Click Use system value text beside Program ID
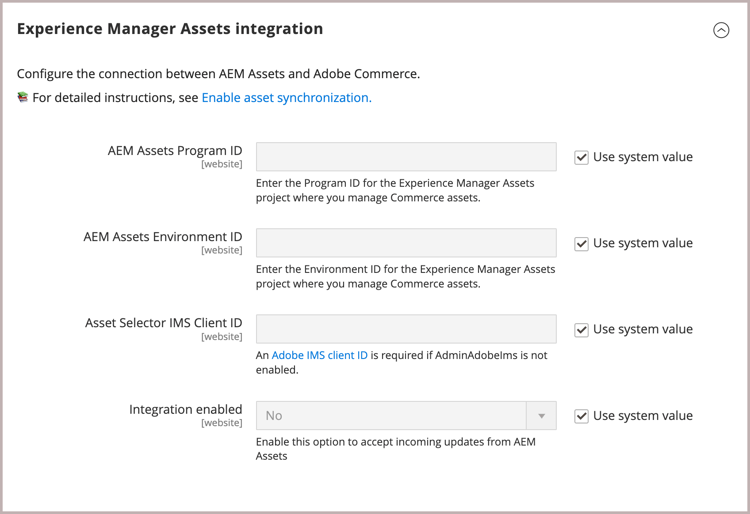Viewport: 750px width, 514px height. coord(642,157)
